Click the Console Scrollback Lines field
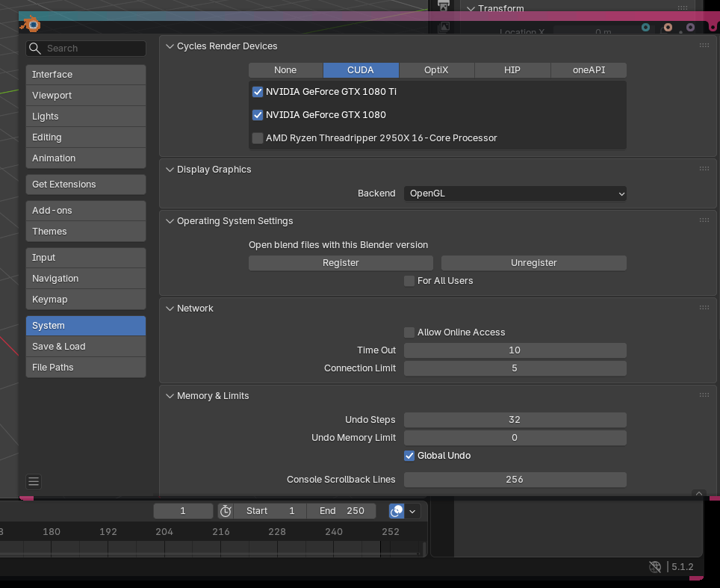The image size is (720, 588). [x=515, y=479]
